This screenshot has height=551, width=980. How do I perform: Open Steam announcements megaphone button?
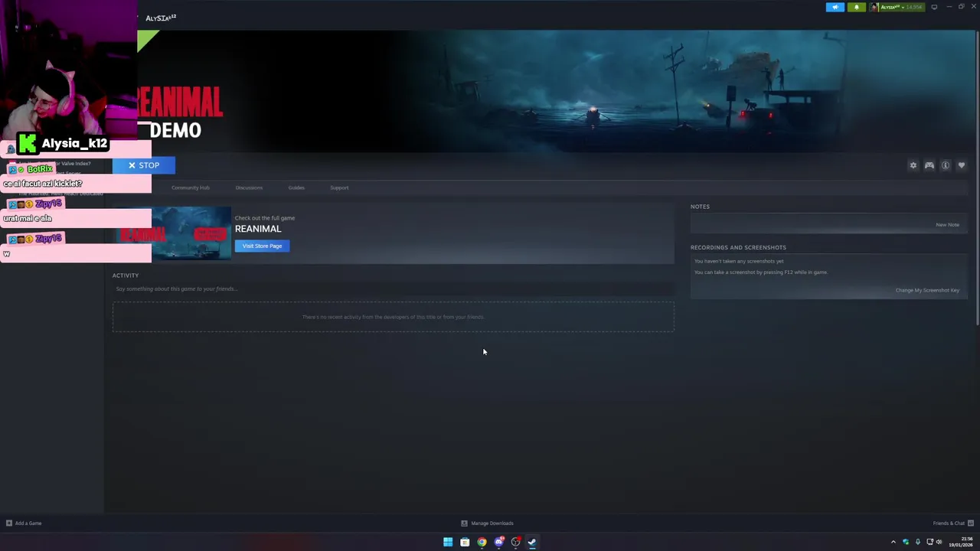click(835, 7)
